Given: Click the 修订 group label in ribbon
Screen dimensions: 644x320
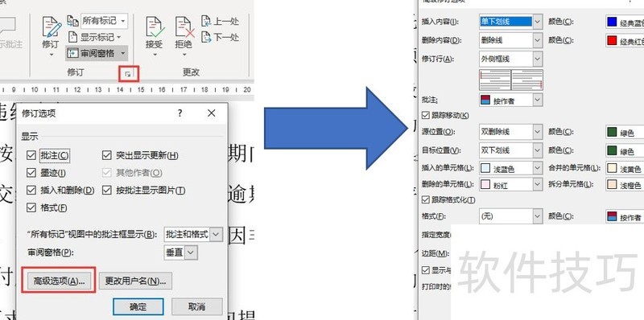Looking at the screenshot, I should pos(75,72).
